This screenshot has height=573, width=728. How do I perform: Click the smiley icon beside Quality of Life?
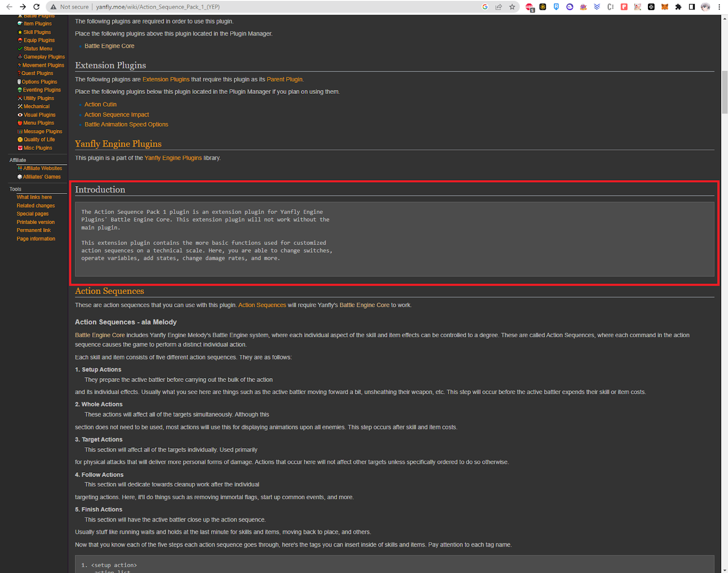point(20,140)
